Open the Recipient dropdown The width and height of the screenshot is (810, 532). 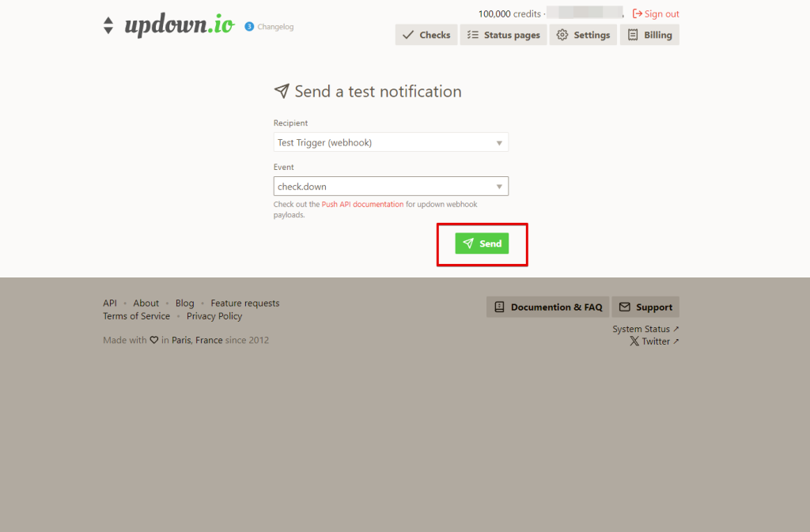[x=391, y=142]
